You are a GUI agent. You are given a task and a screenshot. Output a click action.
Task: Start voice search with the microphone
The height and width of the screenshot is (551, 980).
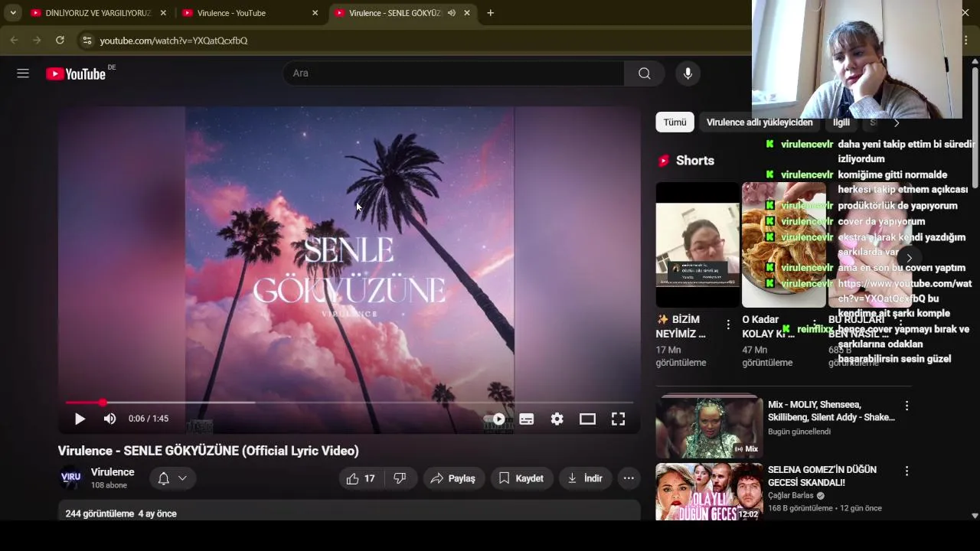pyautogui.click(x=688, y=73)
